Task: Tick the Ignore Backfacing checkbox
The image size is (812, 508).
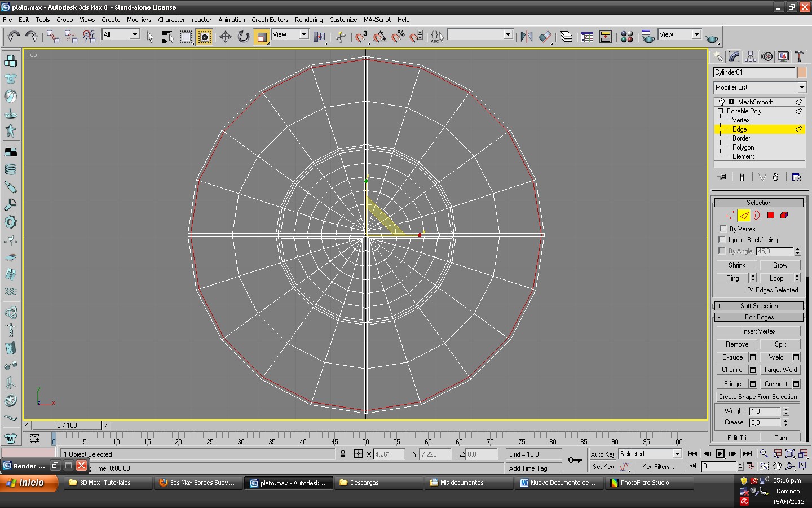Action: coord(722,239)
